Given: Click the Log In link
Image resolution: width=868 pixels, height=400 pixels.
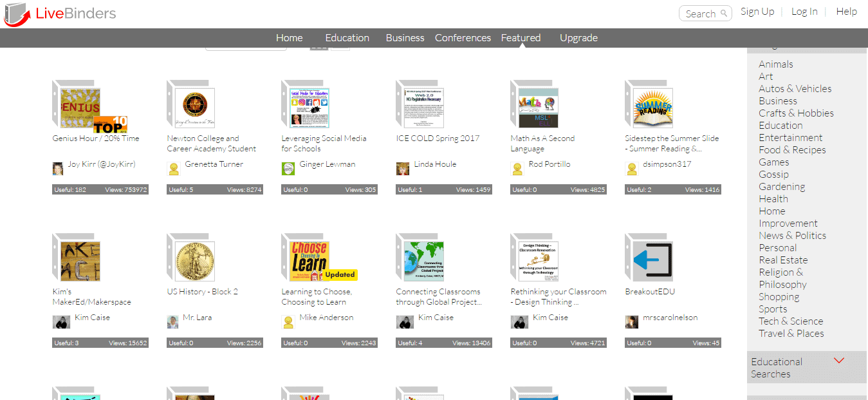Looking at the screenshot, I should pyautogui.click(x=804, y=11).
